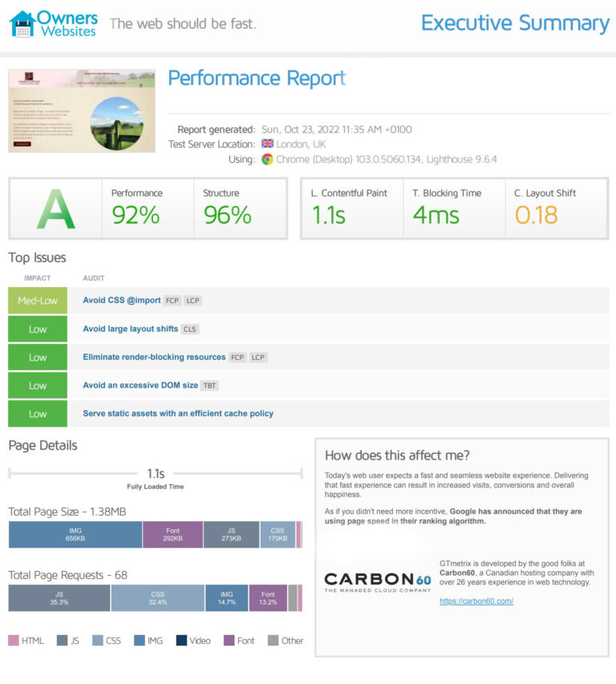Click the UK flag icon

coord(267,144)
